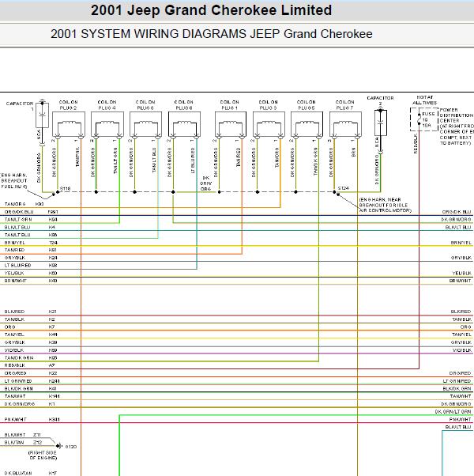
Task: Click the 'T24' circuit code
Action: point(53,243)
